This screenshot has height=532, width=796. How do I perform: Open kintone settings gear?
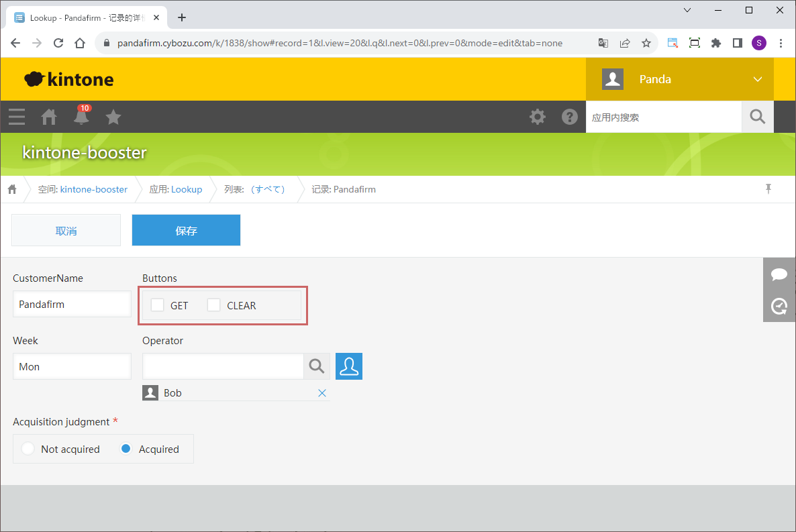[x=538, y=117]
